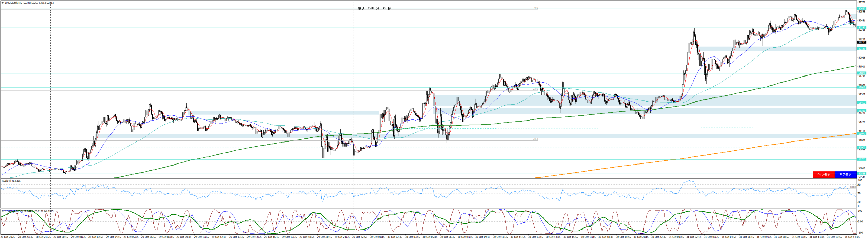Select the 51077 price level tag
Screen dimensions: 868x240
862,134
